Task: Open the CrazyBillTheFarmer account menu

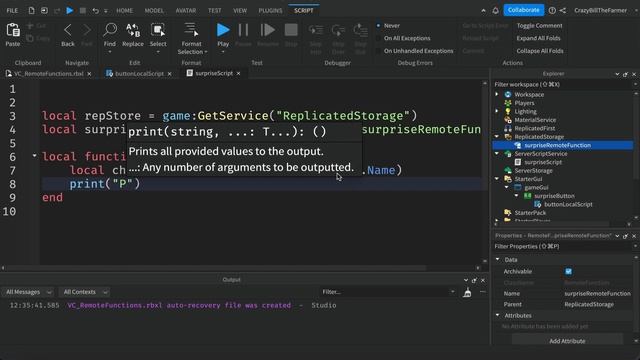Action: 600,11
